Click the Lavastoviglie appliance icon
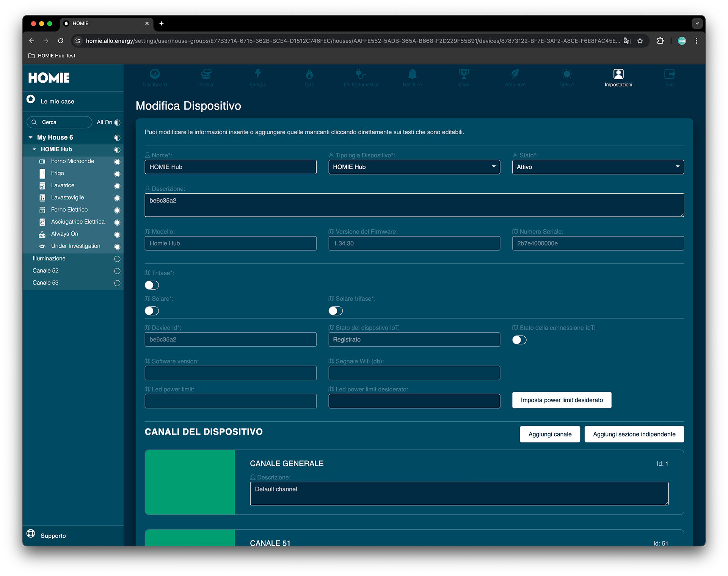Image resolution: width=728 pixels, height=576 pixels. point(42,198)
